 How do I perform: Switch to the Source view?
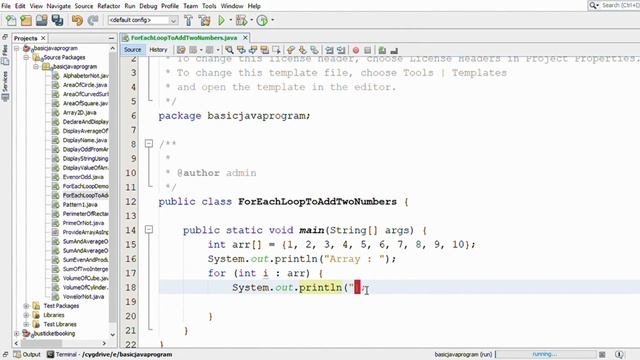point(132,50)
